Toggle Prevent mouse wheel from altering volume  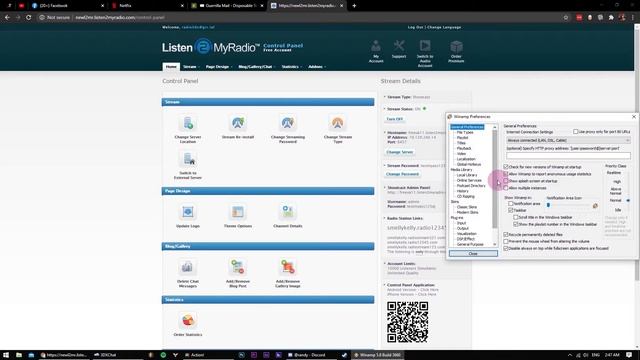[506, 241]
